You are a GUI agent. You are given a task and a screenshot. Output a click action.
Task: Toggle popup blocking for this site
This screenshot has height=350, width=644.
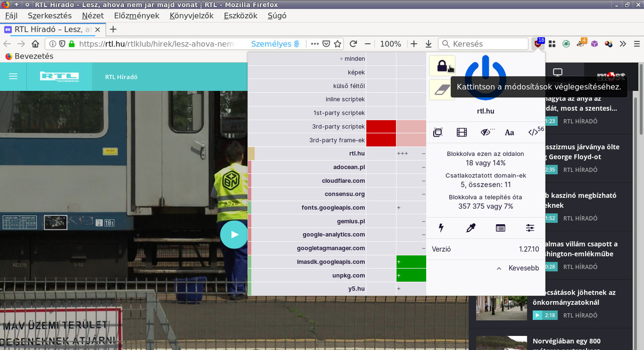438,132
